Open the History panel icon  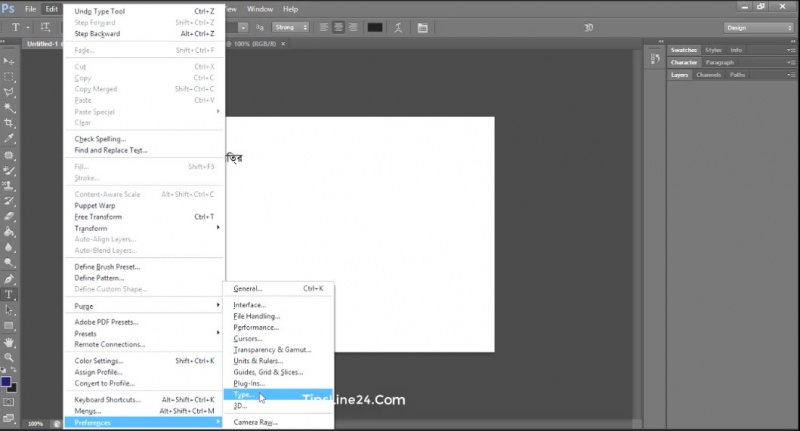click(x=655, y=59)
